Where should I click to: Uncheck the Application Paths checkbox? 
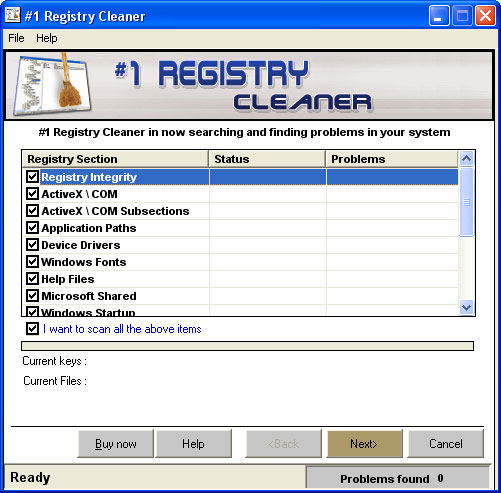[32, 227]
